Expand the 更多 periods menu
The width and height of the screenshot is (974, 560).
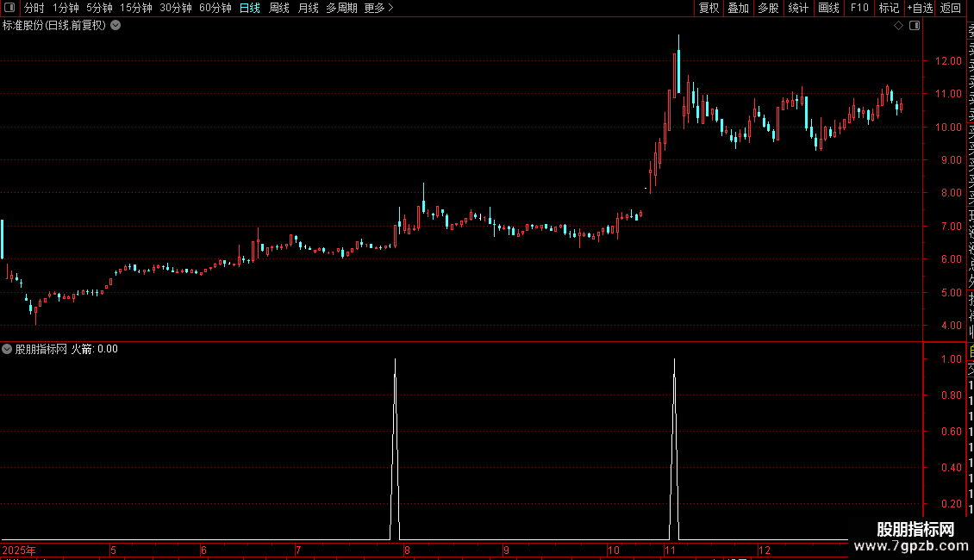(x=379, y=8)
